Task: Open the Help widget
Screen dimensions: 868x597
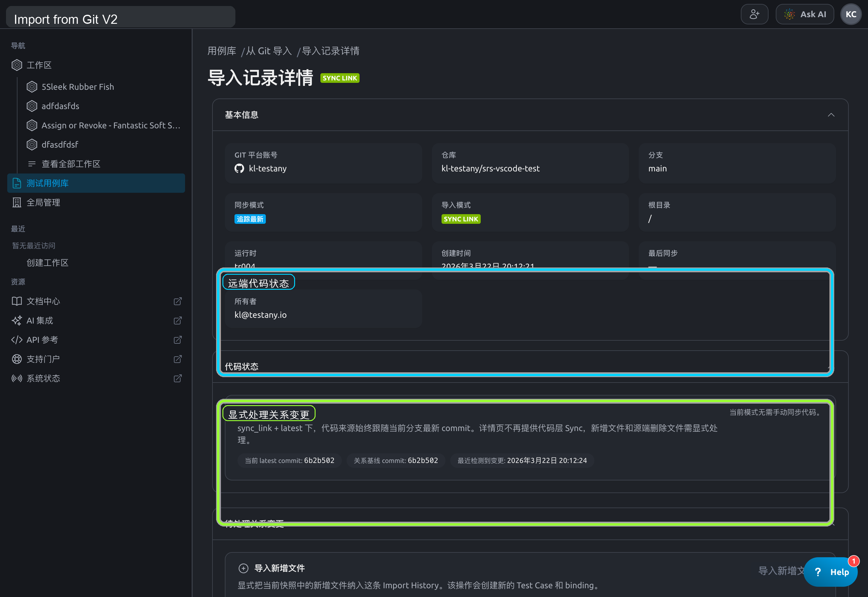Action: point(830,572)
